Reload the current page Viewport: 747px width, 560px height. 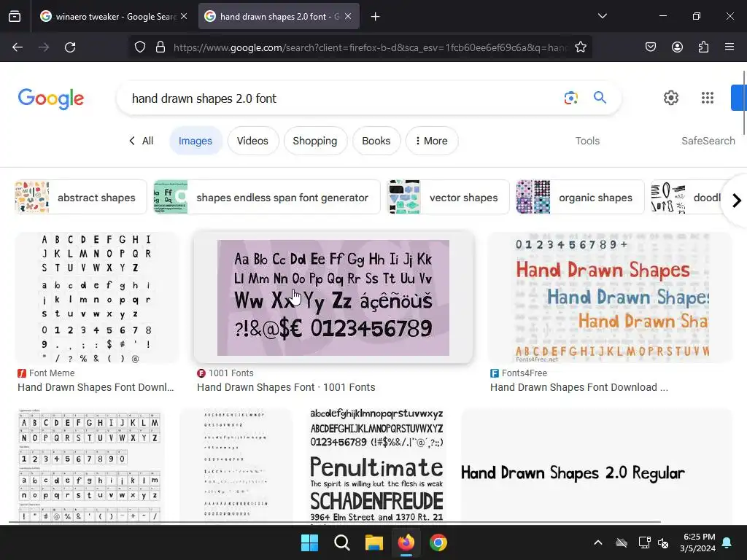[x=70, y=47]
